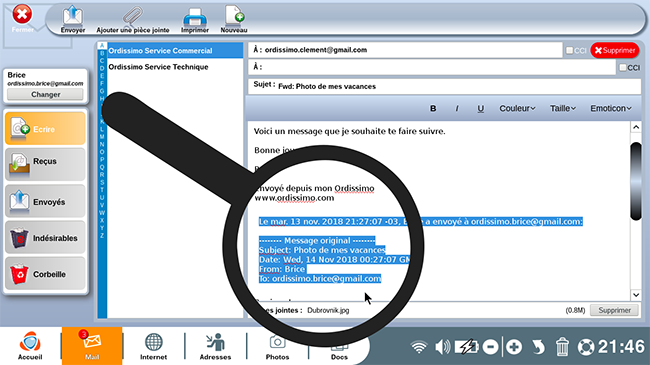
Task: Open Internet browser in the bottom bar
Action: [153, 346]
